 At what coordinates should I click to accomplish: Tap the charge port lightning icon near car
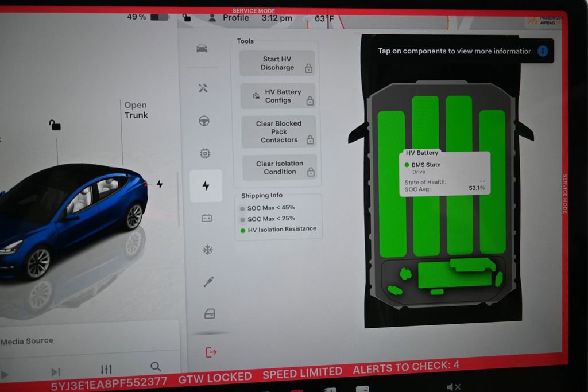[160, 184]
